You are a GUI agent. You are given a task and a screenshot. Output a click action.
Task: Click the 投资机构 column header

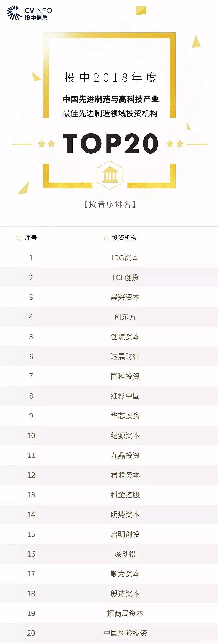[124, 237]
